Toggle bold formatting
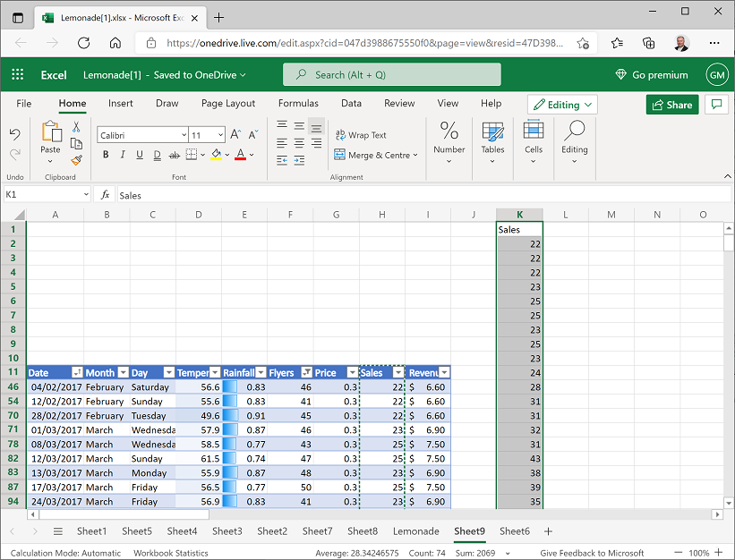 pos(105,154)
